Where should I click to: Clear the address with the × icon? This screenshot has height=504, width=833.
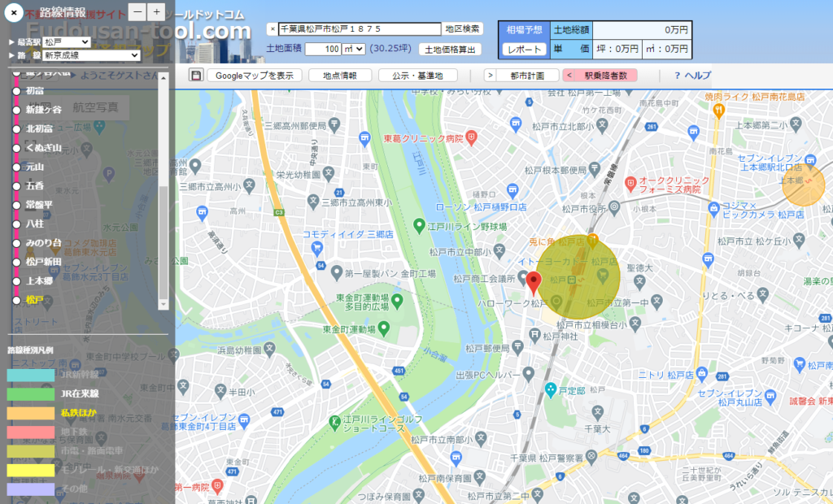point(273,29)
